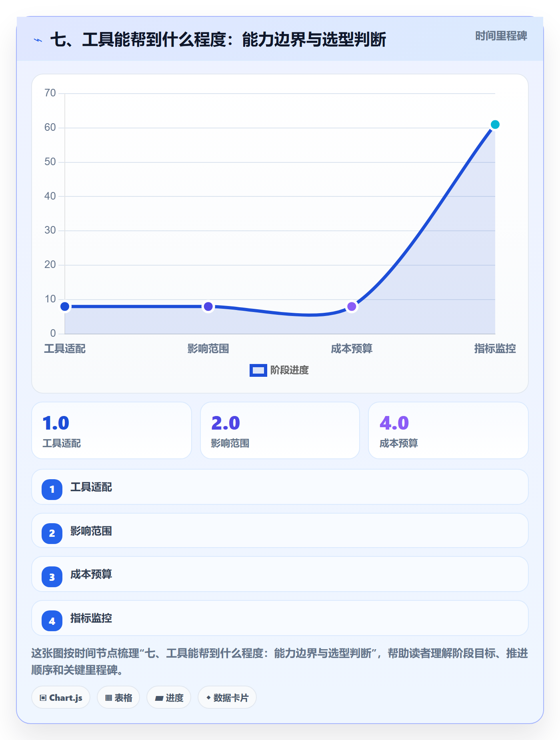This screenshot has height=740, width=560.
Task: Click the 60 y-axis value
Action: pos(50,128)
